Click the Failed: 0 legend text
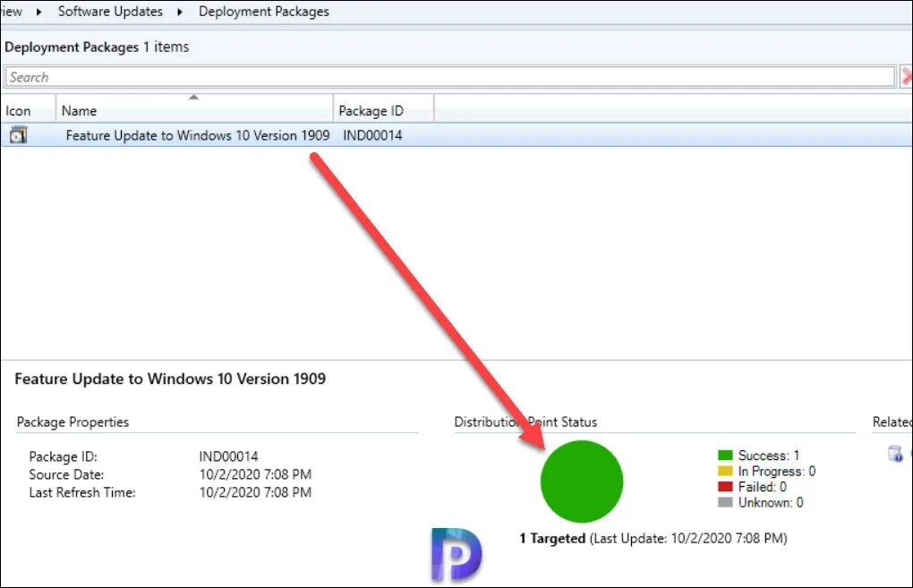913x588 pixels. [763, 487]
